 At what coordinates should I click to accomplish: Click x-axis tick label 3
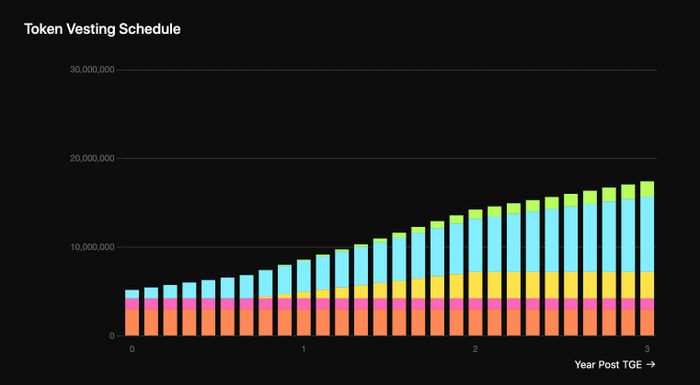[x=647, y=349]
